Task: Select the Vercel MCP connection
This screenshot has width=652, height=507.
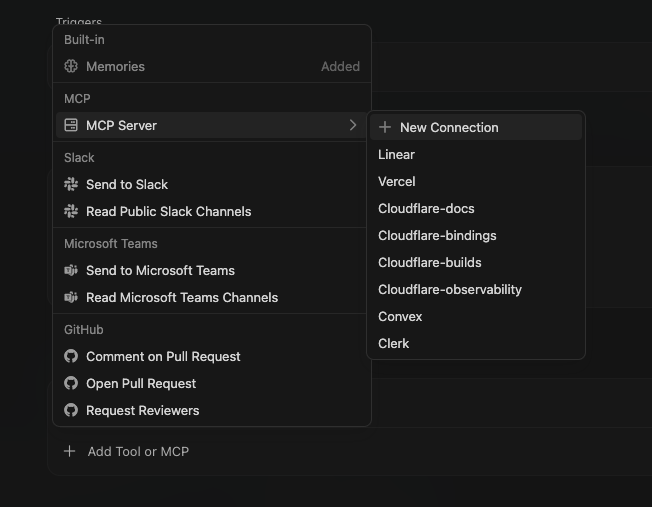Action: point(476,181)
